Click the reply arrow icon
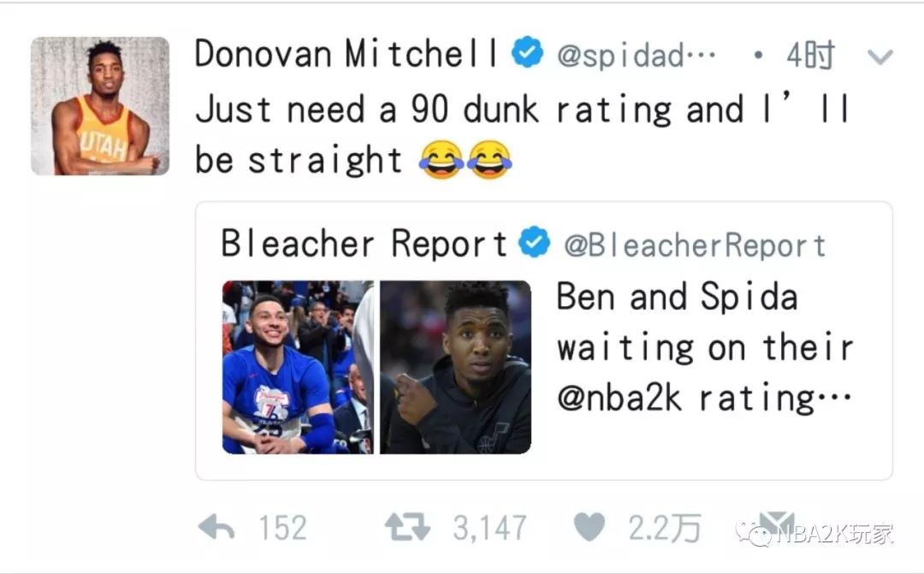This screenshot has height=574, width=924. (x=216, y=528)
